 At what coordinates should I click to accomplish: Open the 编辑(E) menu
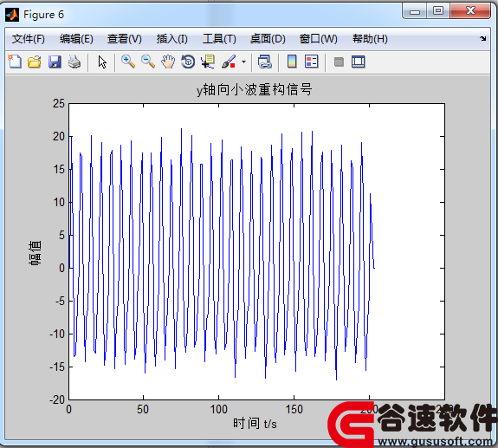pos(76,39)
